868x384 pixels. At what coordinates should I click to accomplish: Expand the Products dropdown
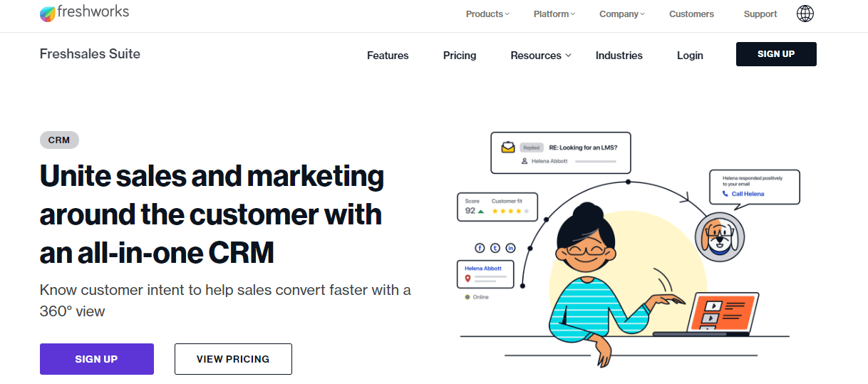pos(487,14)
